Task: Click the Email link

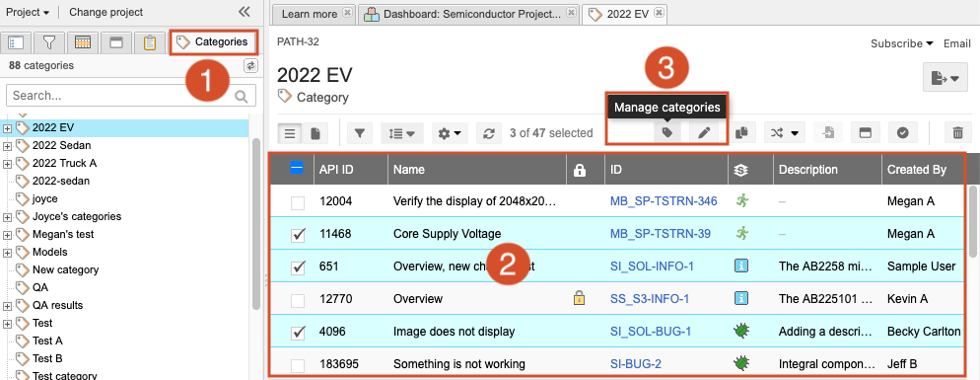Action: click(956, 43)
